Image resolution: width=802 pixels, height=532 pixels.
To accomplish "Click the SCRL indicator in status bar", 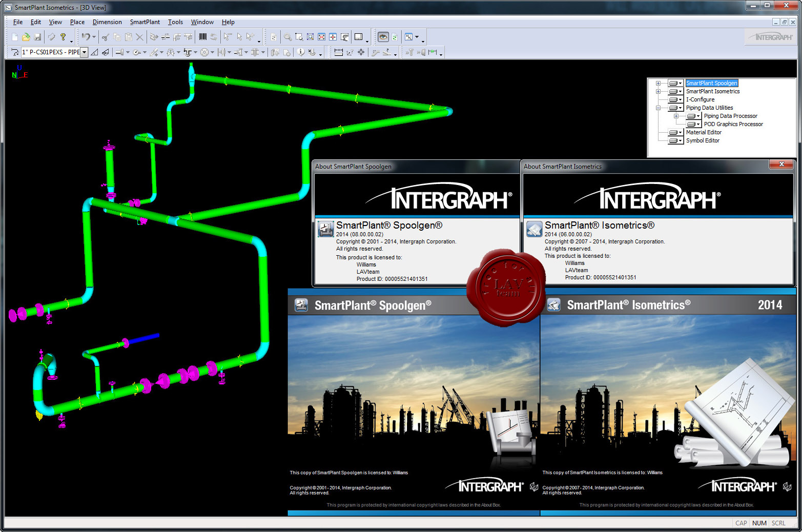I will tap(778, 523).
